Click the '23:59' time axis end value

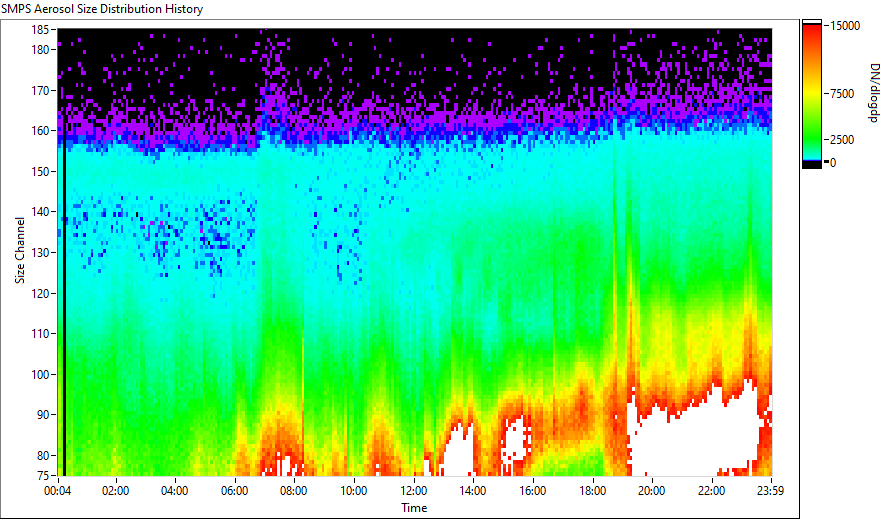[771, 491]
